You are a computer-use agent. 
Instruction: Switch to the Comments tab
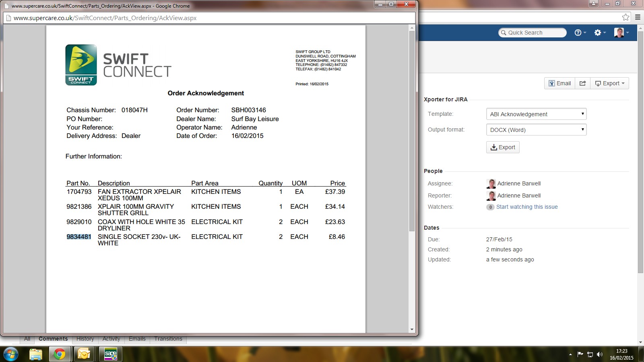pos(53,339)
